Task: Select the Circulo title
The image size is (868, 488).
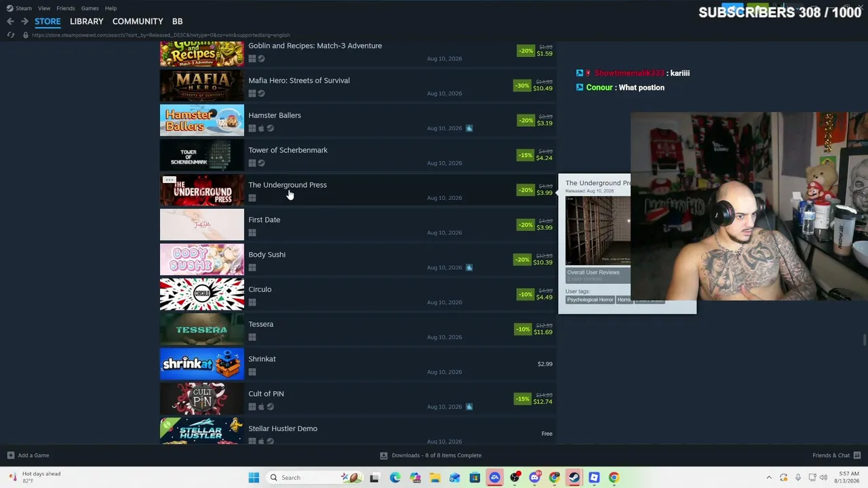Action: coord(260,289)
